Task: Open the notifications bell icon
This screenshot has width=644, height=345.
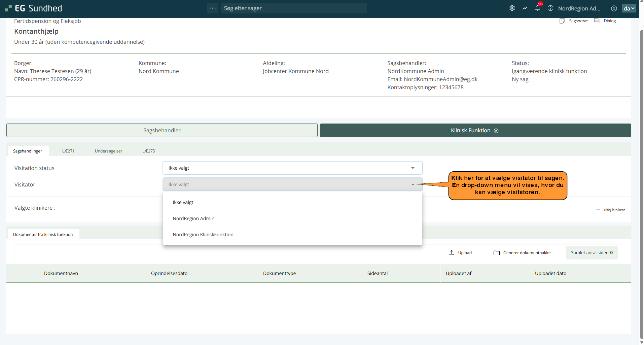Action: tap(537, 8)
